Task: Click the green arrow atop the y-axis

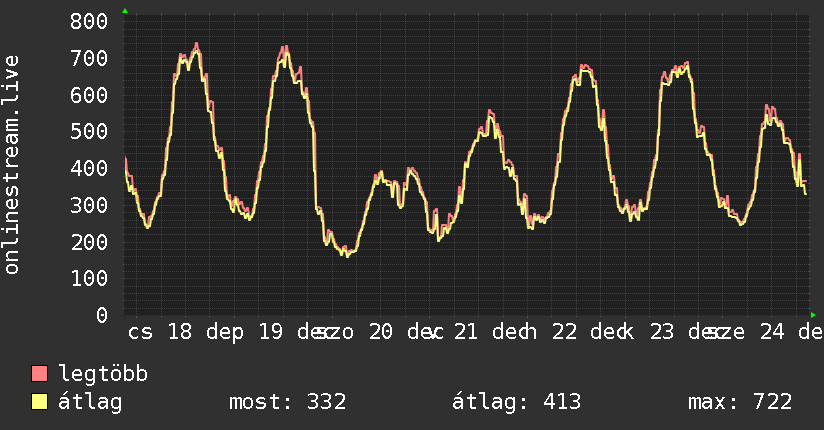Action: 125,11
